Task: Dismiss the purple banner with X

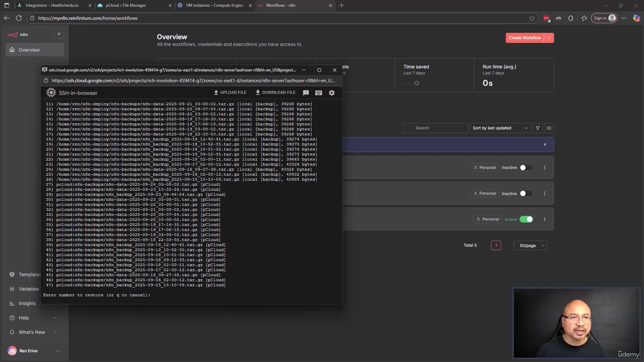Action: [x=545, y=144]
